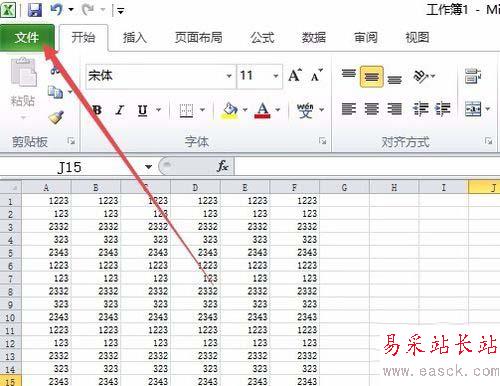500x386 pixels.
Task: Expand the Borders dropdown arrow
Action: click(202, 110)
